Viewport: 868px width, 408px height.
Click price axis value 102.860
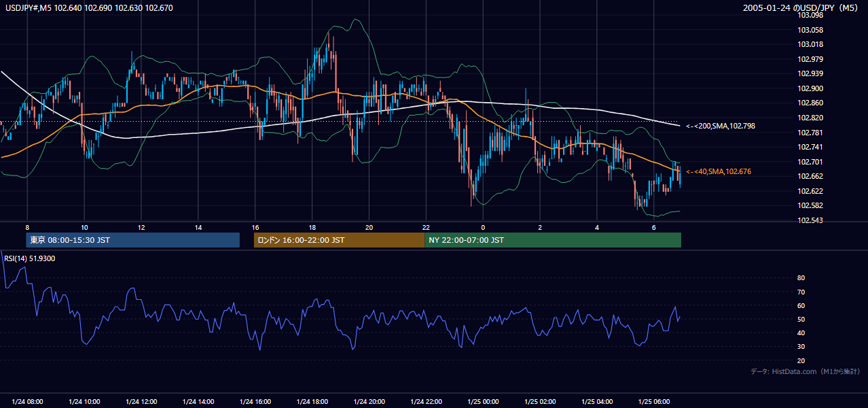[x=810, y=103]
